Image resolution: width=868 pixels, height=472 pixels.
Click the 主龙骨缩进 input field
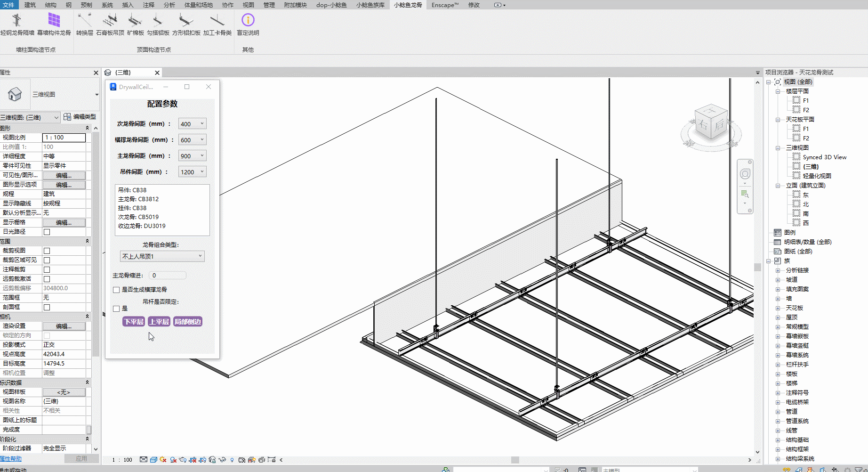point(167,276)
